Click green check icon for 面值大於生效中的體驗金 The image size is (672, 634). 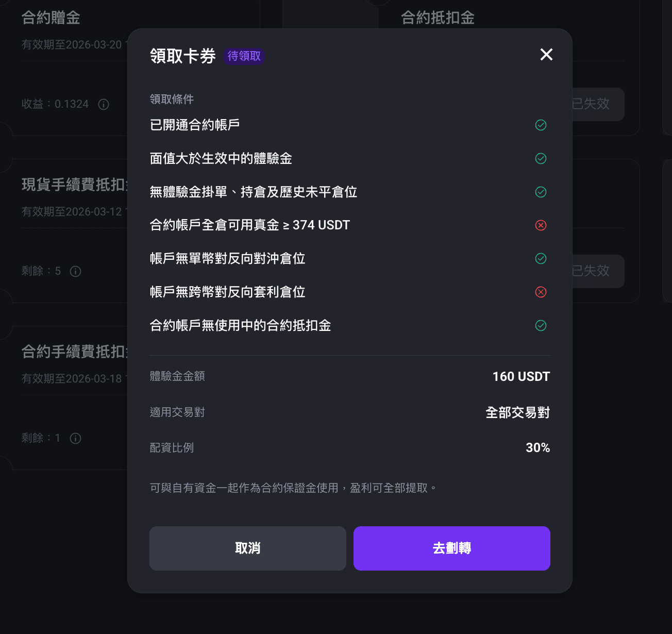click(541, 159)
